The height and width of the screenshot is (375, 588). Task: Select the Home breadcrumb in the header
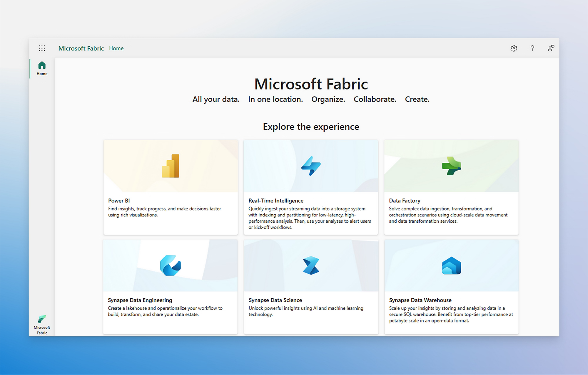pos(116,48)
